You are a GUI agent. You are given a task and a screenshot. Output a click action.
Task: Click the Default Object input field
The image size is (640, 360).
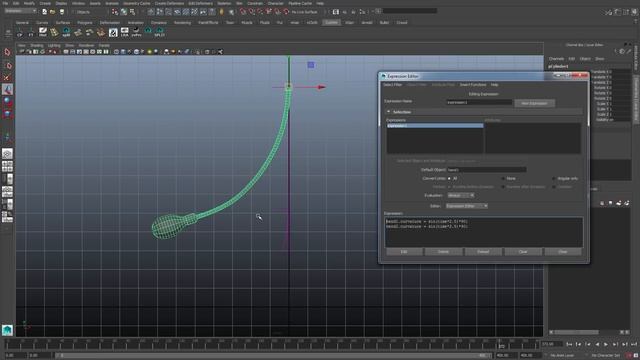487,169
